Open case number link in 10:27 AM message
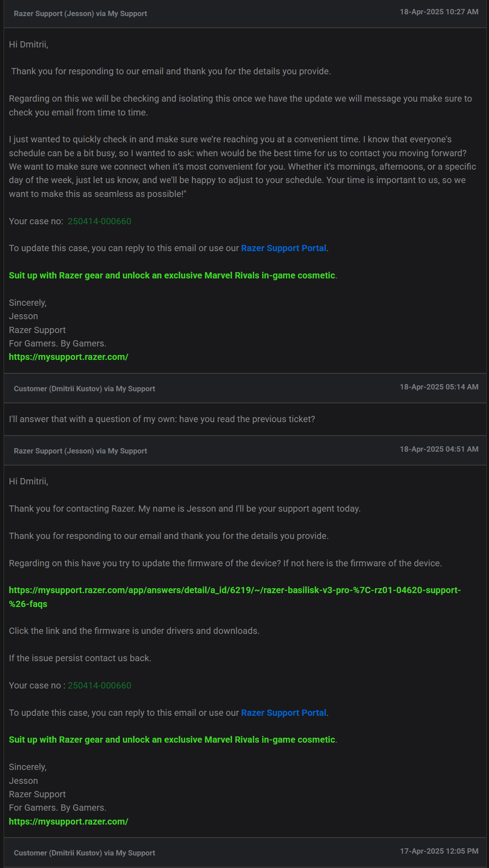Screen dimensions: 489x868 (x=99, y=221)
